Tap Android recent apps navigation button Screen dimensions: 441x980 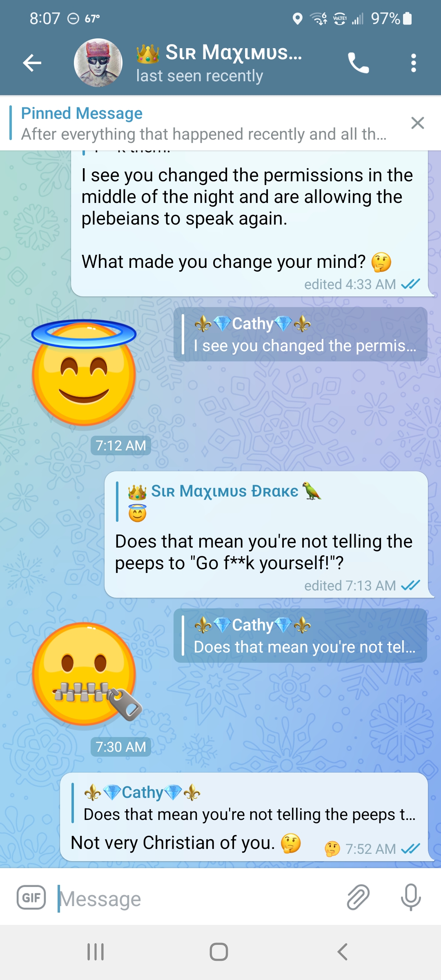96,952
